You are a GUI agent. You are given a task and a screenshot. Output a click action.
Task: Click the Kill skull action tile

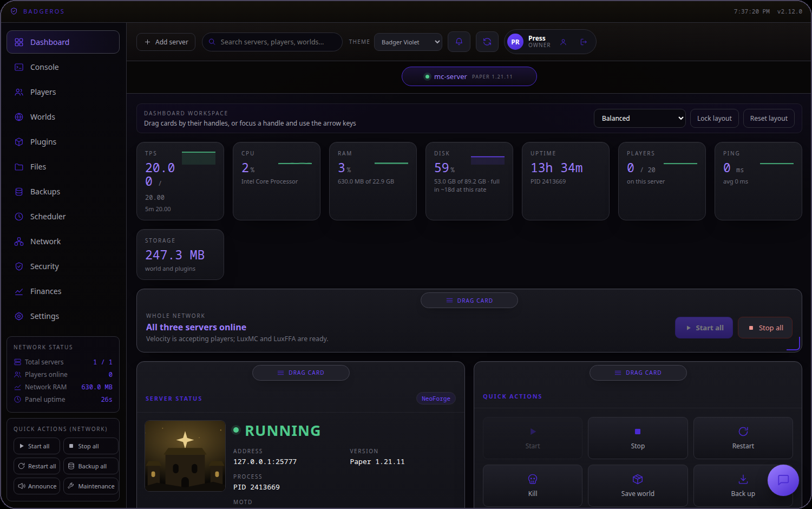533,486
